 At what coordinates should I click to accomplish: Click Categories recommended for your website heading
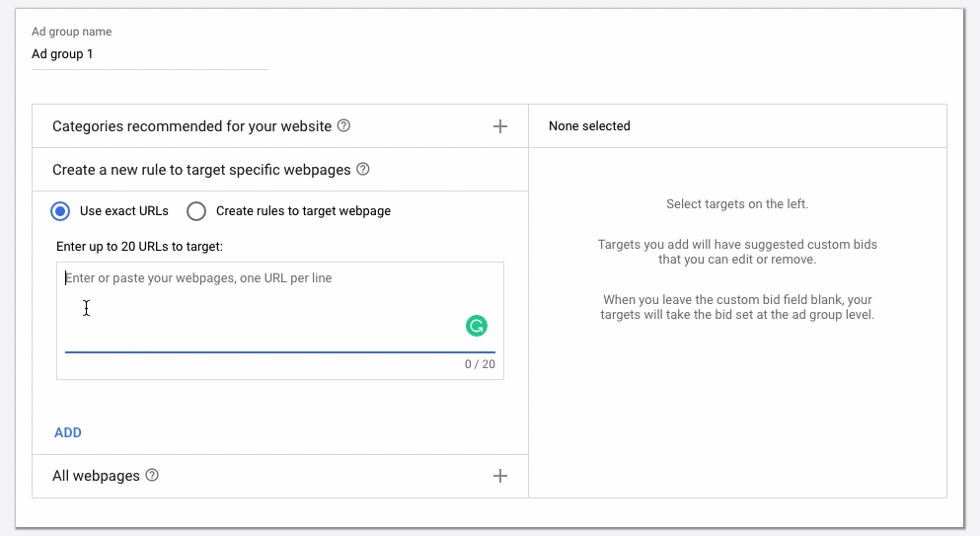191,126
